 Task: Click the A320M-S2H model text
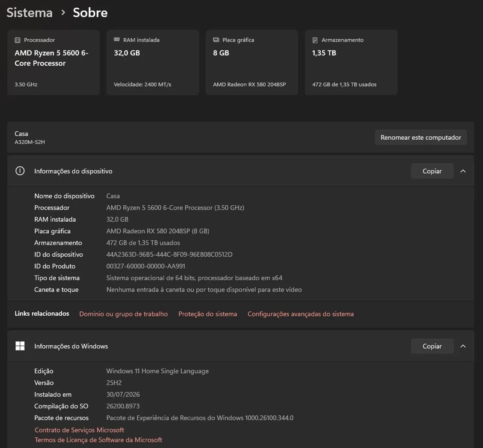click(30, 142)
